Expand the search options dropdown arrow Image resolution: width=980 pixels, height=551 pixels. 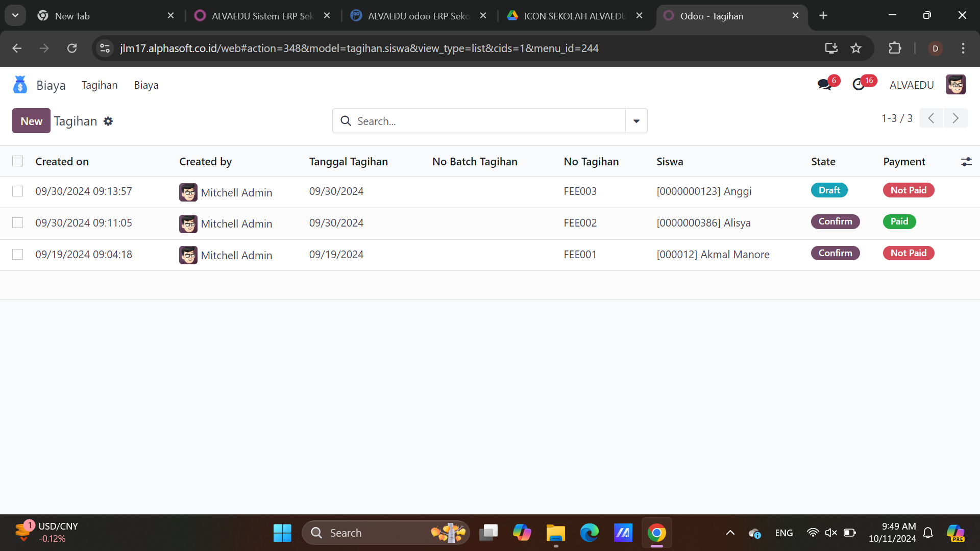tap(636, 121)
